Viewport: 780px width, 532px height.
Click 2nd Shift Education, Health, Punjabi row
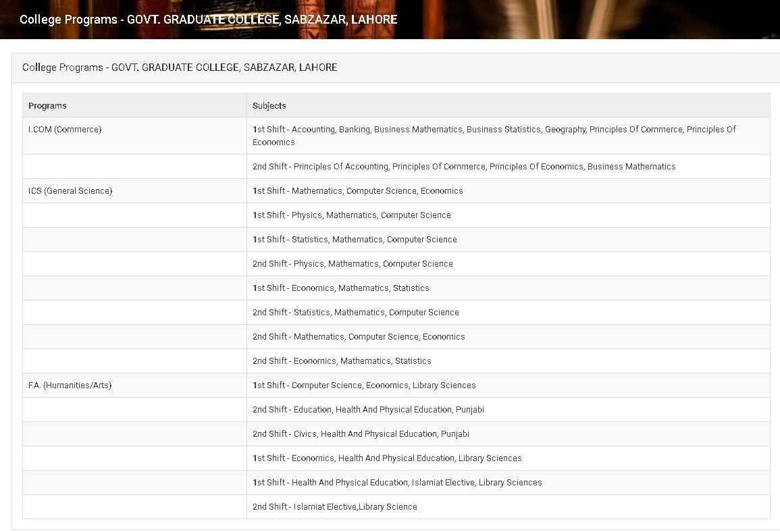[368, 410]
